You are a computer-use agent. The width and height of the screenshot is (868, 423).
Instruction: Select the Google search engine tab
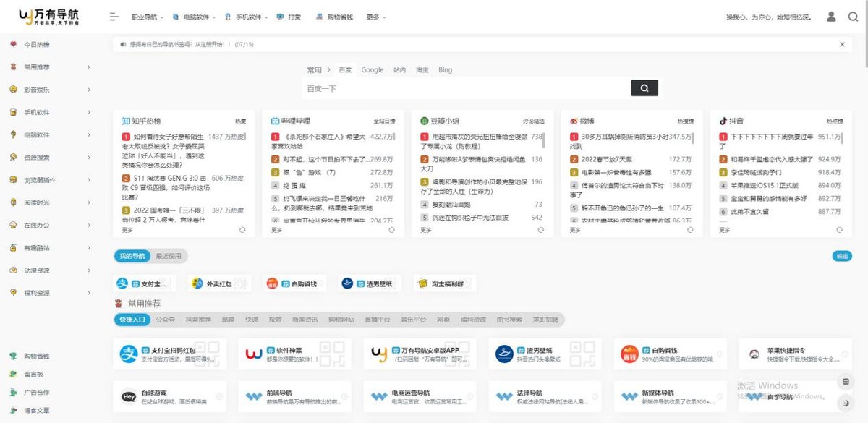coord(373,70)
